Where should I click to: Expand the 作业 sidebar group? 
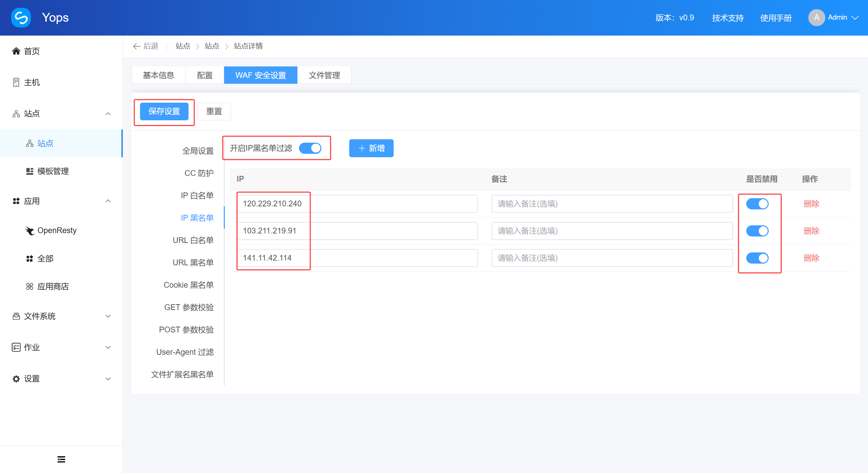click(x=108, y=347)
